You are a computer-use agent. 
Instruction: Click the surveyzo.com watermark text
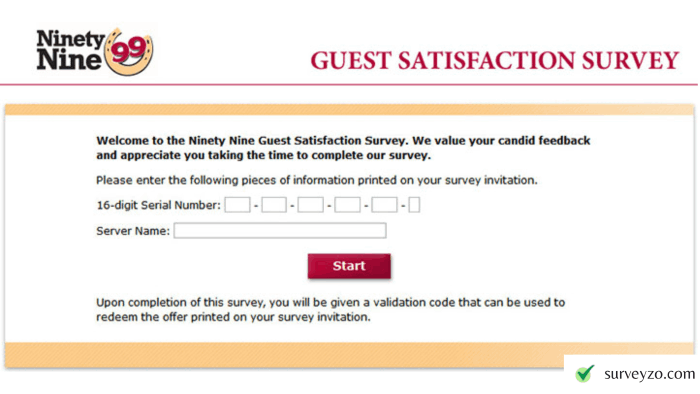pyautogui.click(x=650, y=374)
